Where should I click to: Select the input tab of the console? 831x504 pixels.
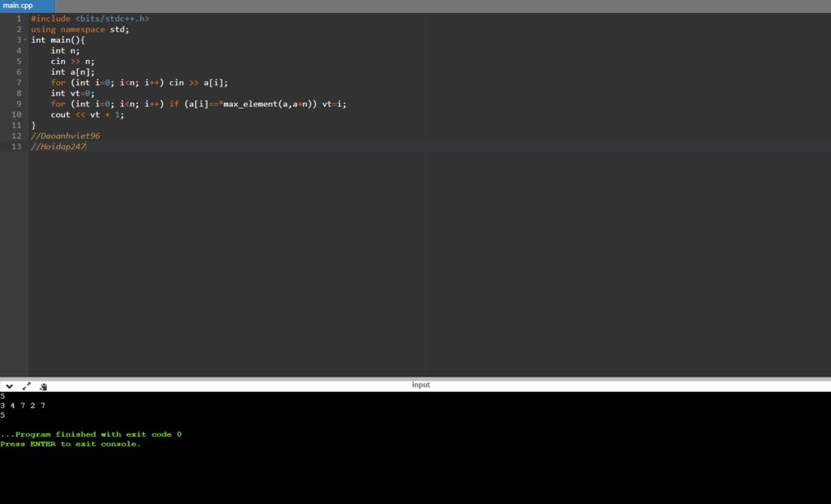pos(421,385)
